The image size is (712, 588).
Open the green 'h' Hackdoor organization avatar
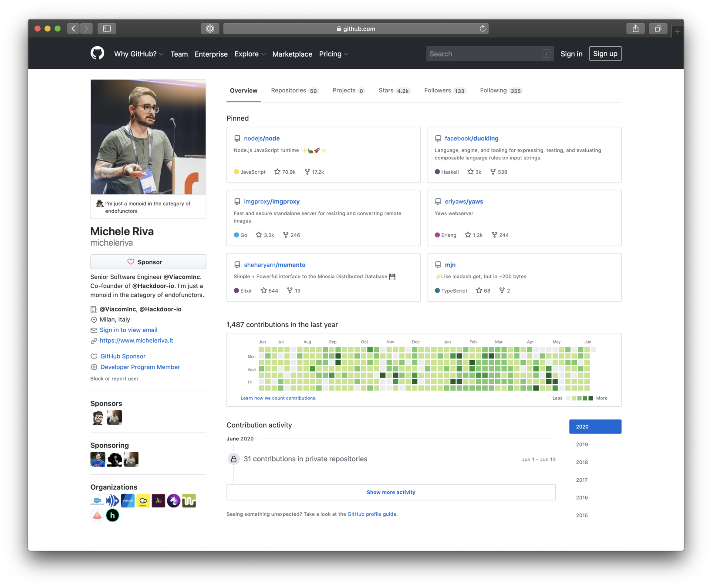pyautogui.click(x=112, y=516)
